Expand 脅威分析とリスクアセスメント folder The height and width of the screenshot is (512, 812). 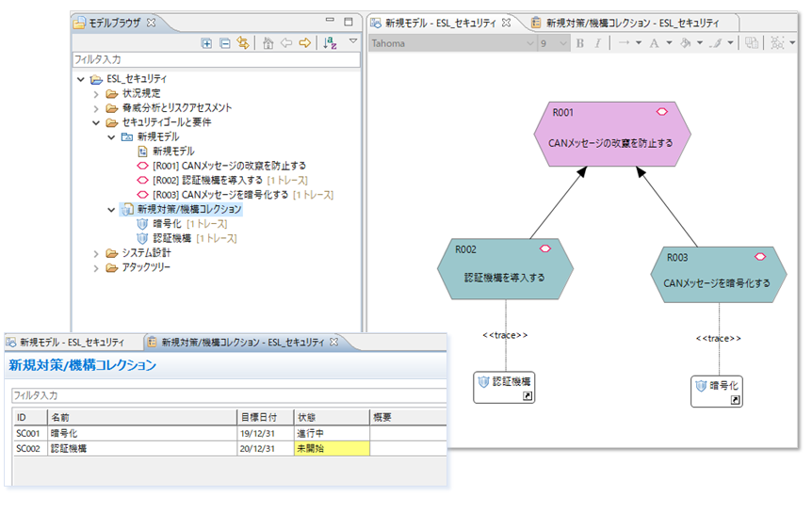[96, 108]
